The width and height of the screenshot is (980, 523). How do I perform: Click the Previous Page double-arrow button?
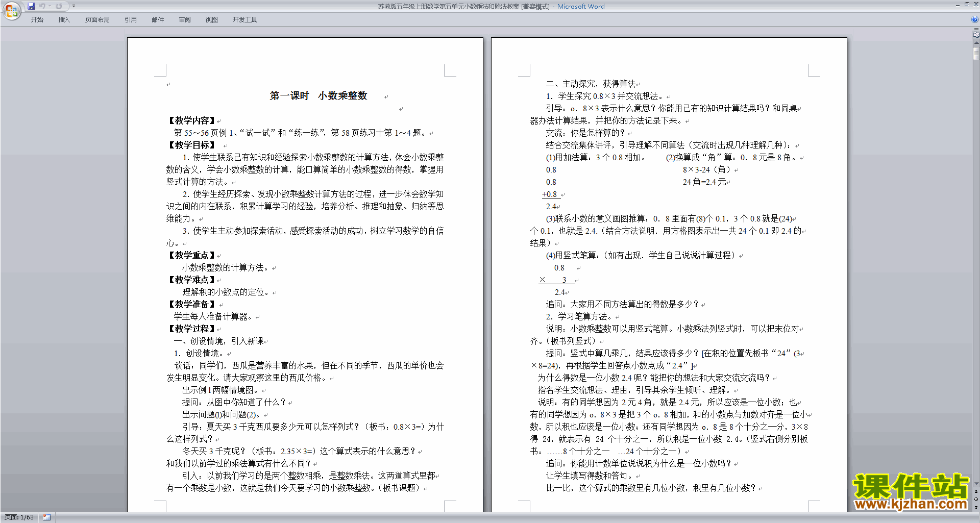tap(976, 492)
